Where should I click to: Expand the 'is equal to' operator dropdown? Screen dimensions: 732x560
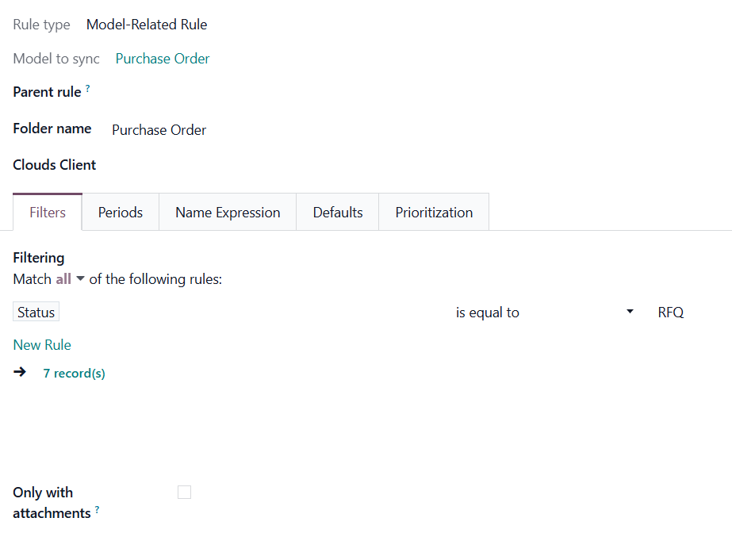(x=545, y=313)
